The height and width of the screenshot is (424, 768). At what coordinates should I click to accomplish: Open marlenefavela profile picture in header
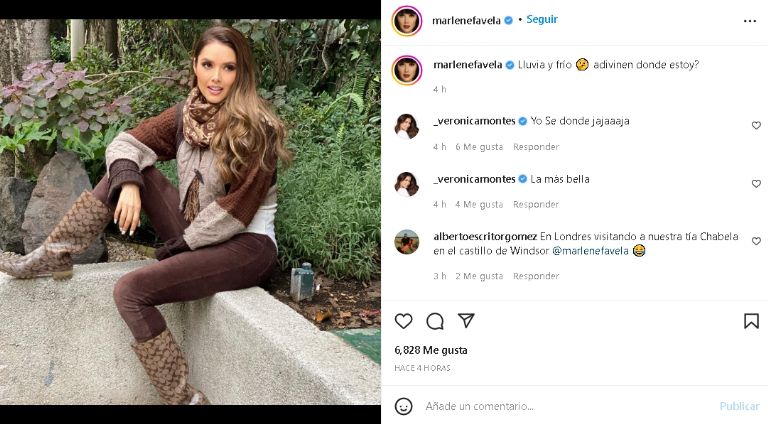pyautogui.click(x=407, y=20)
